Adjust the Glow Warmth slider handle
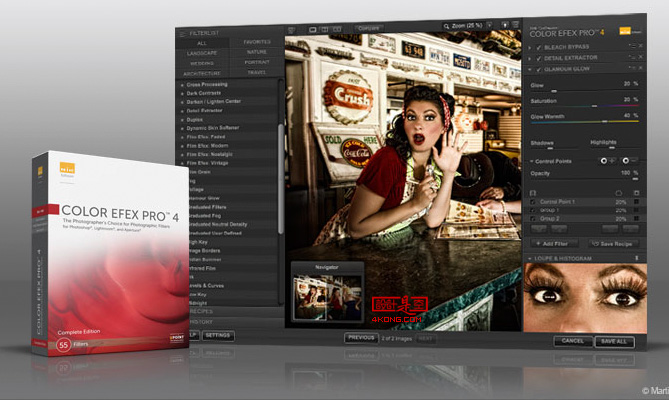 (604, 122)
